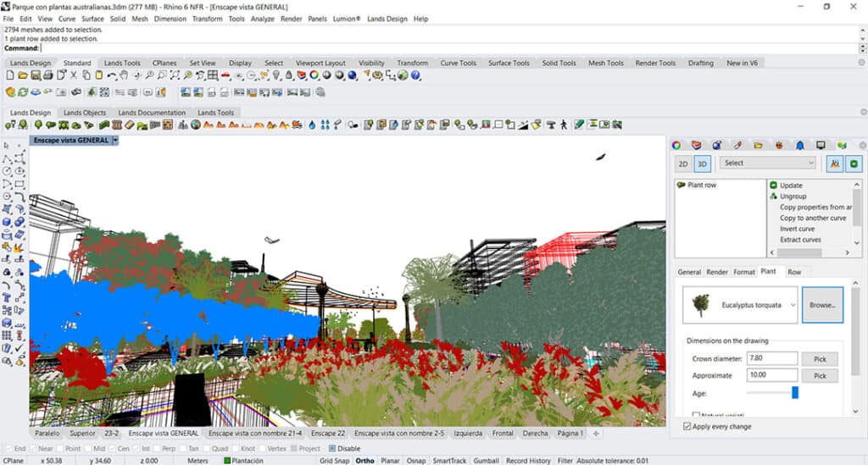Viewport: 868px width, 465px height.
Task: Click the Save file icon in Standard toolbar
Action: (x=36, y=75)
